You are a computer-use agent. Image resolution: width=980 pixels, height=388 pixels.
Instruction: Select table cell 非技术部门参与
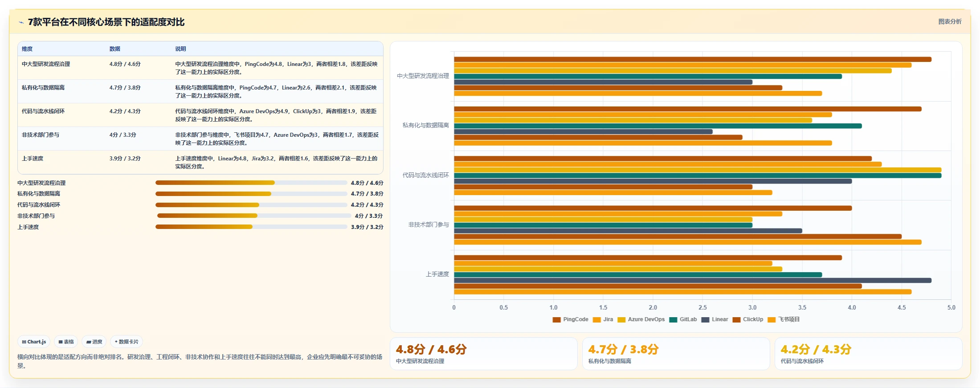click(x=41, y=135)
